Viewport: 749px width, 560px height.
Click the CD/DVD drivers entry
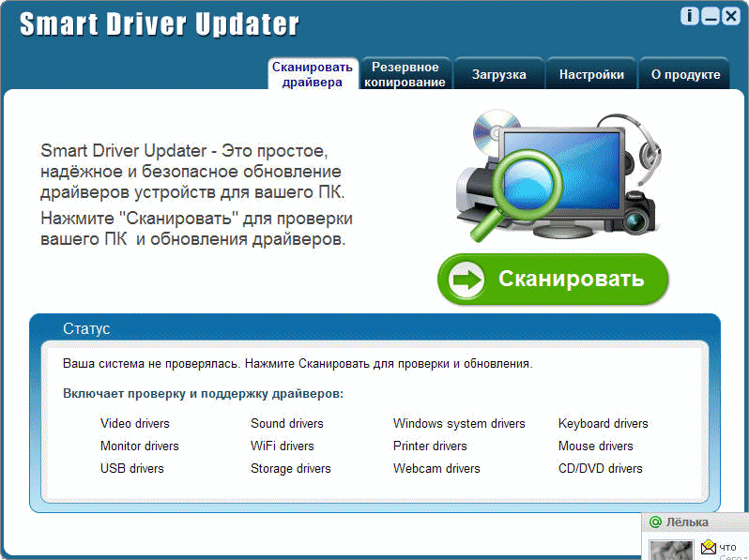coord(601,468)
